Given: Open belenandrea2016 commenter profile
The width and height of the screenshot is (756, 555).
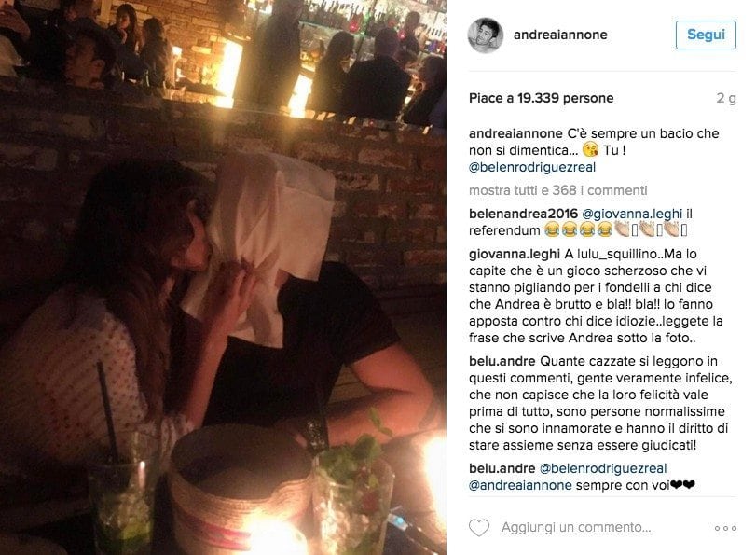Looking at the screenshot, I should pyautogui.click(x=523, y=214).
